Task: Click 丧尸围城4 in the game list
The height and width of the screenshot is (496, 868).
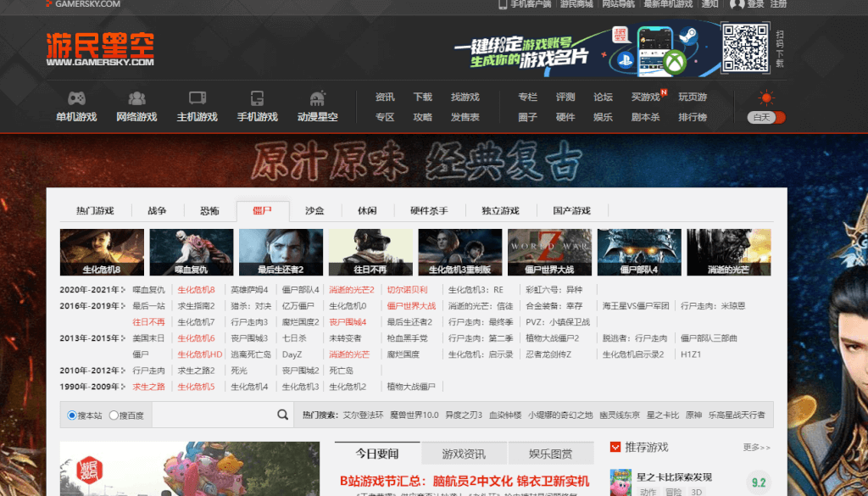Action: [348, 321]
